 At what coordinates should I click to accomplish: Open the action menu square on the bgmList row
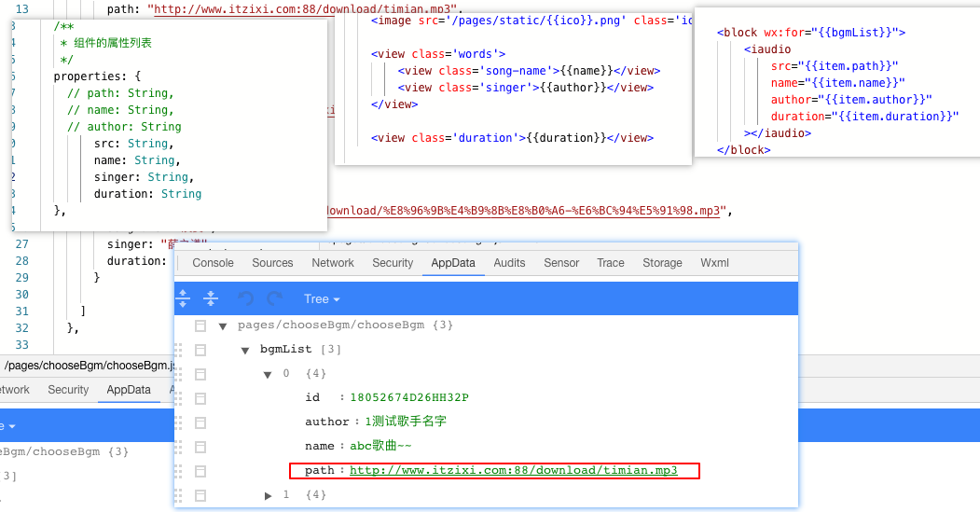point(200,350)
